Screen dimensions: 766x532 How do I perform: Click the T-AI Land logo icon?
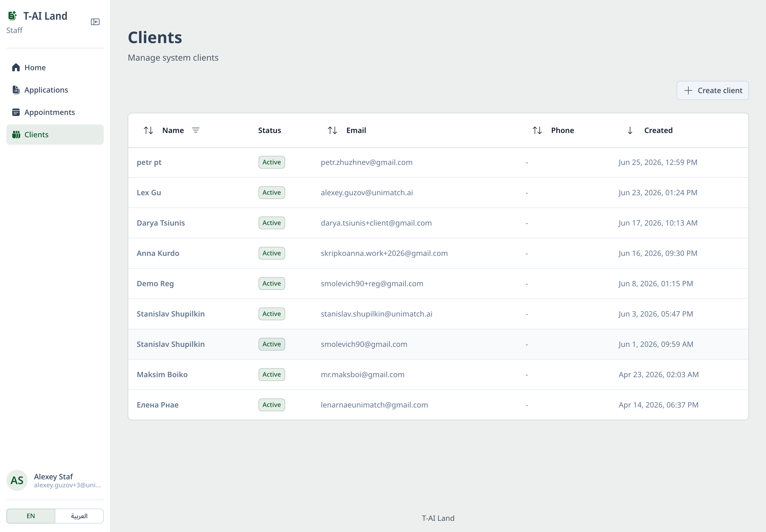[x=12, y=16]
